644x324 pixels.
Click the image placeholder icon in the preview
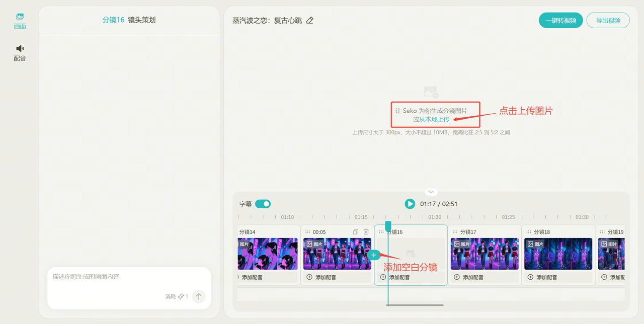[431, 92]
